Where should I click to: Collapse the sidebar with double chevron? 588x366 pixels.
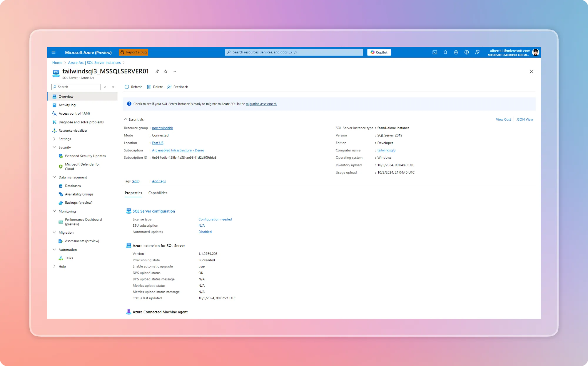coord(113,87)
